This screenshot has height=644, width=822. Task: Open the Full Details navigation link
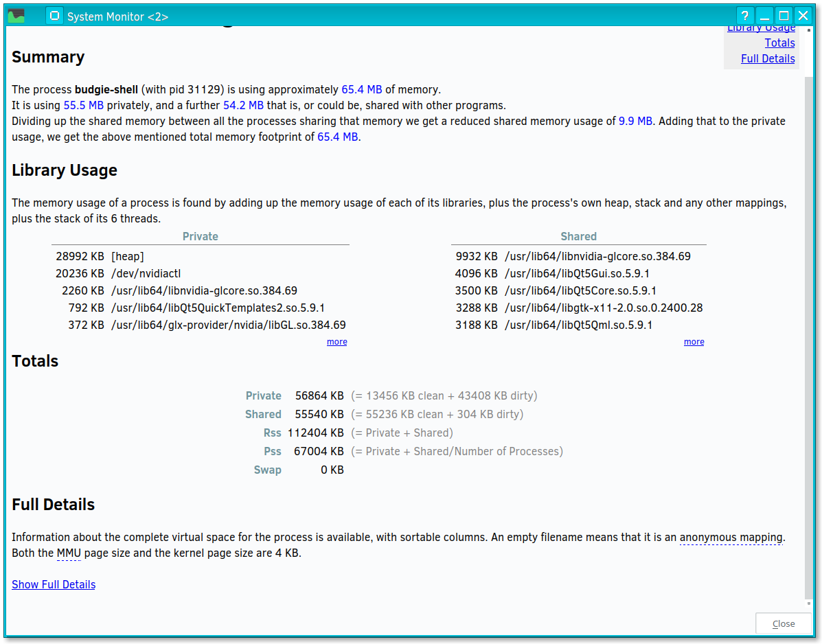click(768, 58)
